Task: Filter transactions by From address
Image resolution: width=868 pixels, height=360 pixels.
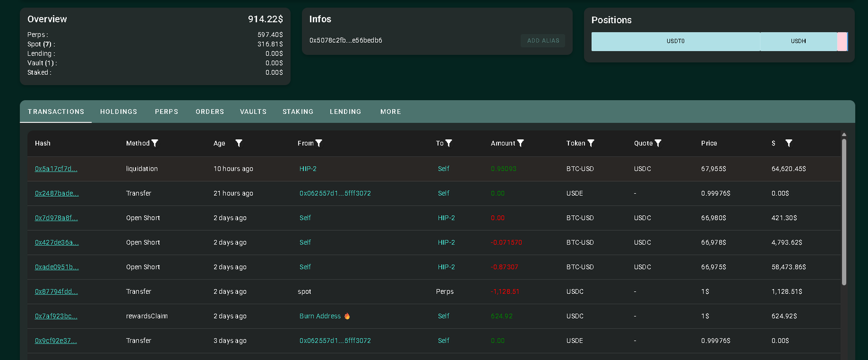Action: click(x=319, y=143)
